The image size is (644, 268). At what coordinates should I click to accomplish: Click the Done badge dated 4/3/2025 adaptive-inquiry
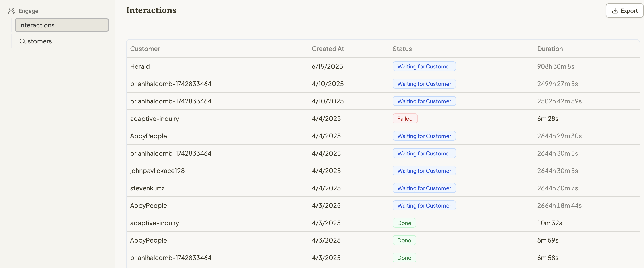(404, 223)
